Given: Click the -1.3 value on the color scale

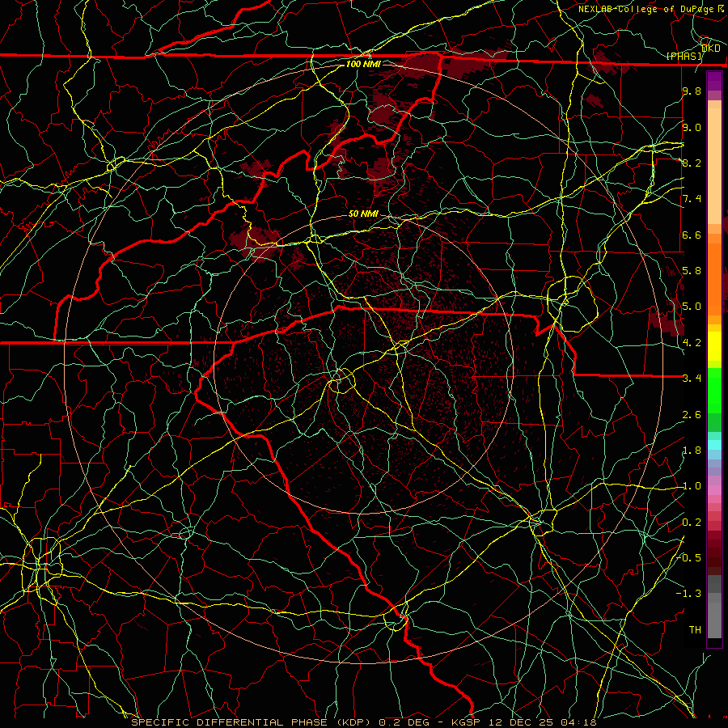Looking at the screenshot, I should pyautogui.click(x=689, y=594).
